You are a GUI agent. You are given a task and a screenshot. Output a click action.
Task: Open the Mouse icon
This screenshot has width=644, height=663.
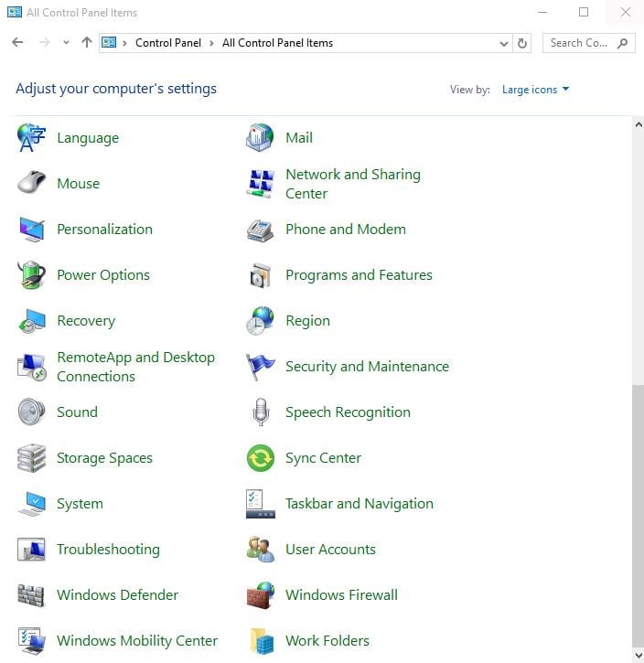point(32,184)
